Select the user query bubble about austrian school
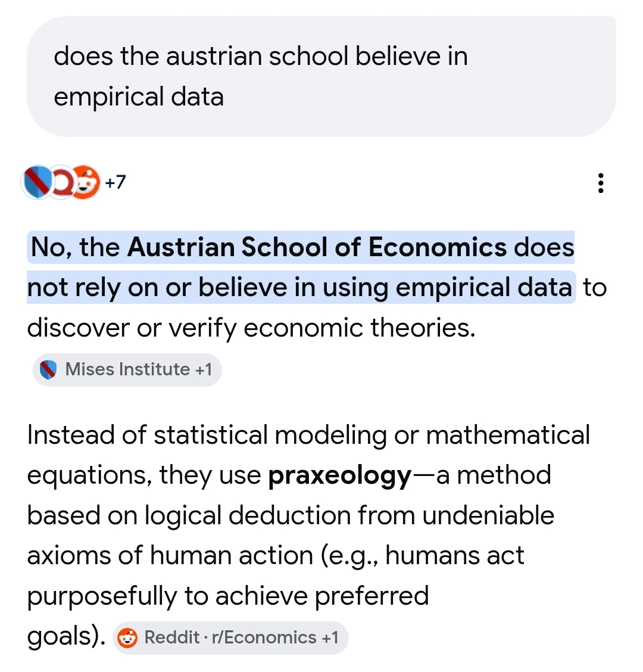This screenshot has height=672, width=643. pos(321,76)
